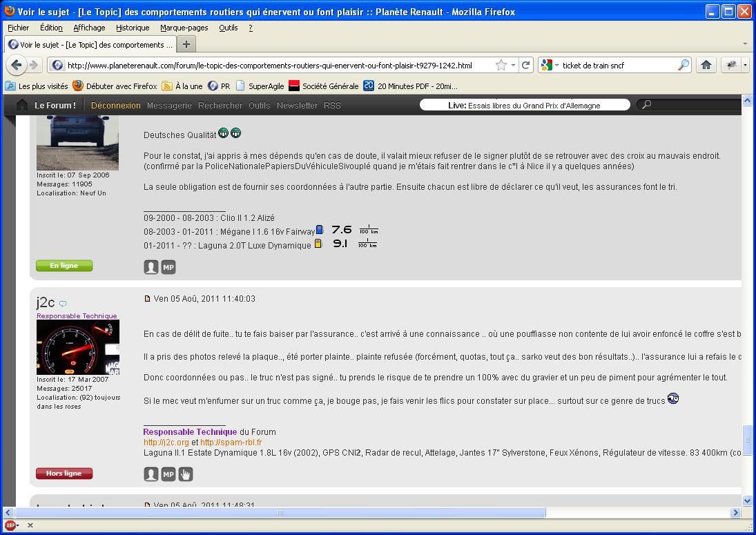Follow the http://j2c.org signature link
The image size is (756, 535).
[x=166, y=442]
